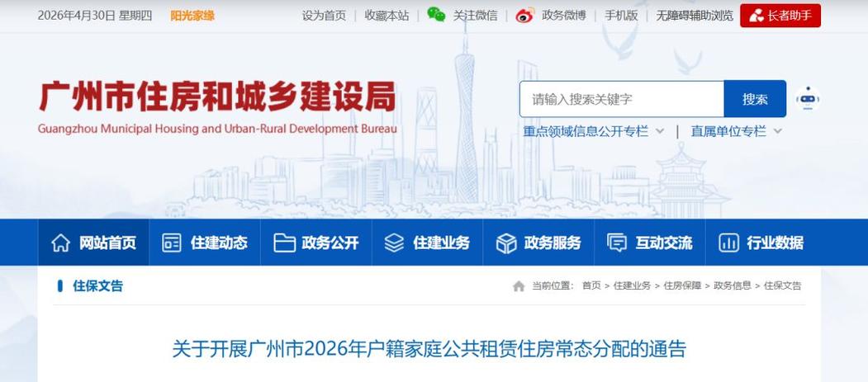868x382 pixels.
Task: Click the 2026年户籍家庭公共租赁住房 article title
Action: (x=429, y=349)
